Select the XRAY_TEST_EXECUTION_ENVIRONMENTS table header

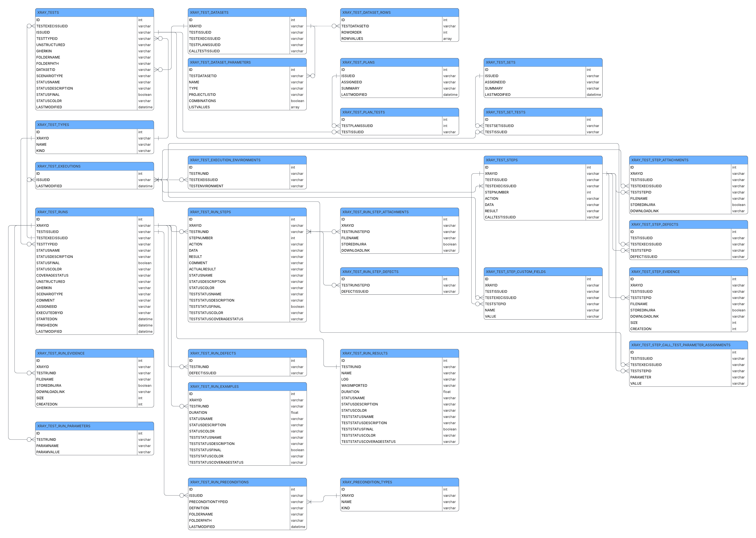pyautogui.click(x=247, y=160)
